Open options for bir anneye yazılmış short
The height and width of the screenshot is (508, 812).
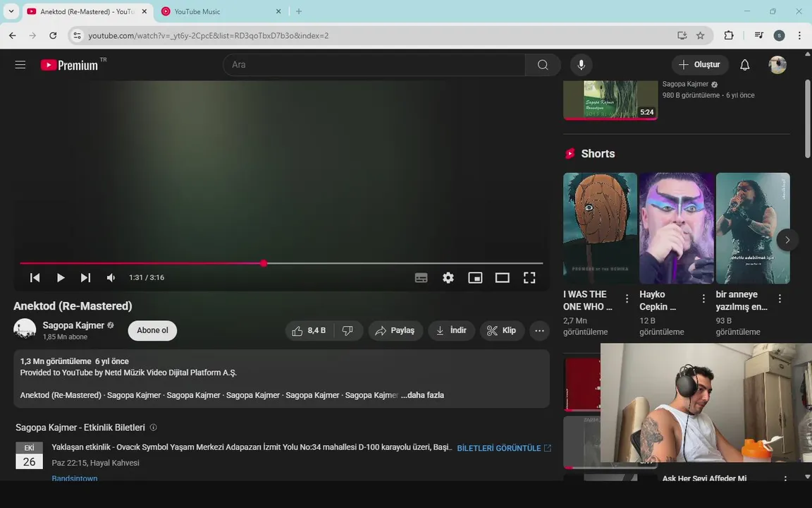780,298
